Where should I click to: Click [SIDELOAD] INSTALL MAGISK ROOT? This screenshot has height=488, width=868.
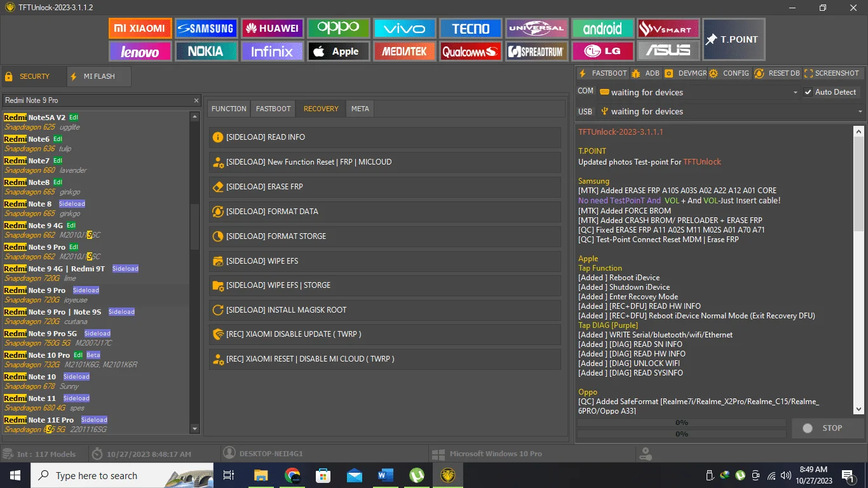click(385, 310)
